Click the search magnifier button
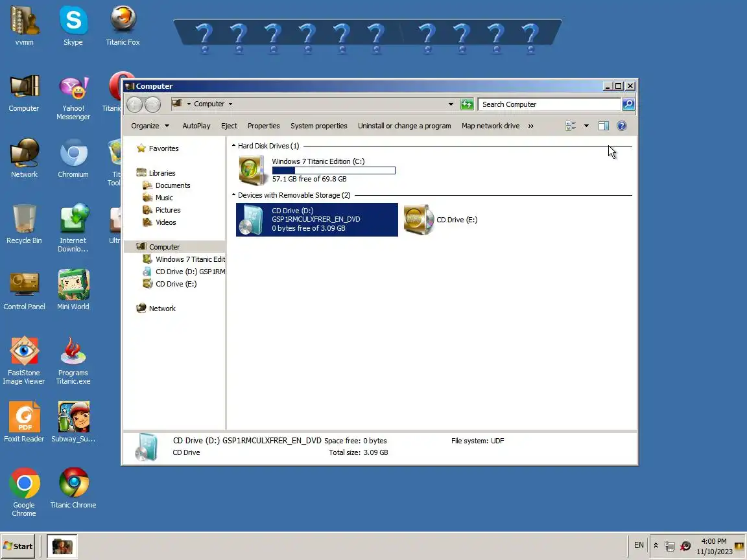747x560 pixels. pos(628,104)
